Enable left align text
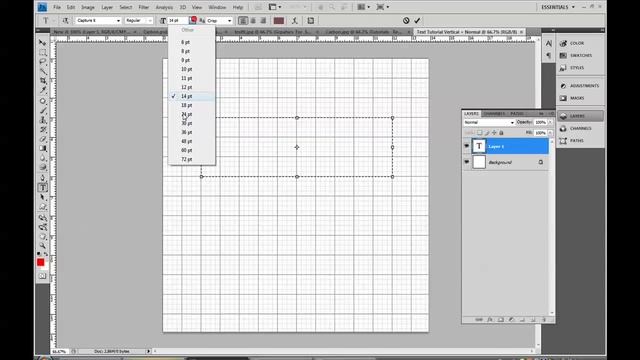640x360 pixels. coord(243,20)
